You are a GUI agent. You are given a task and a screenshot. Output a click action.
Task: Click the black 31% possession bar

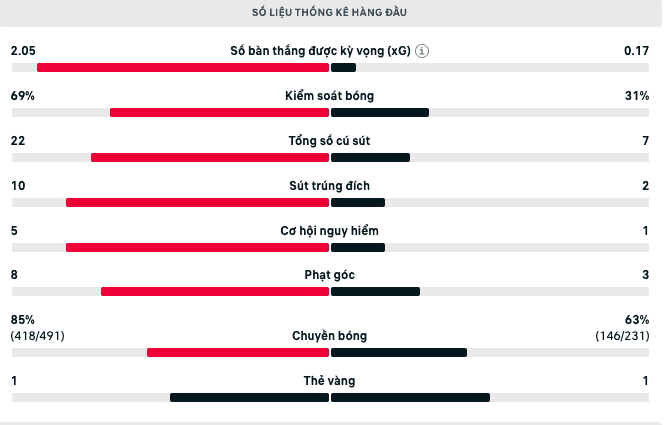(x=380, y=113)
